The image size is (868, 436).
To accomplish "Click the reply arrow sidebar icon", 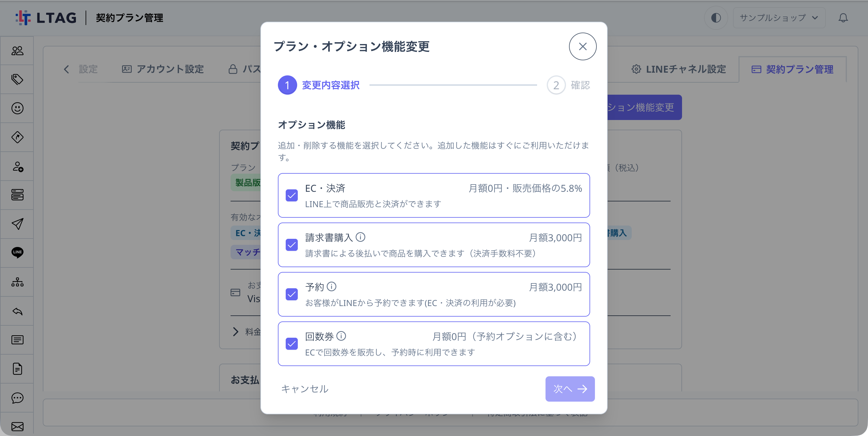I will click(x=17, y=311).
